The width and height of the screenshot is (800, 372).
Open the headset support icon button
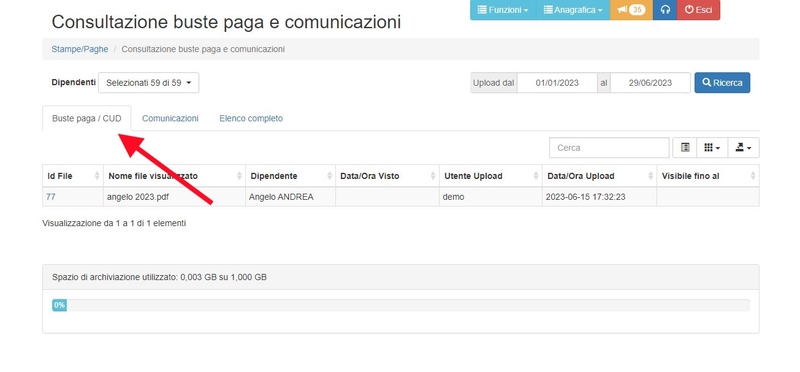(665, 10)
